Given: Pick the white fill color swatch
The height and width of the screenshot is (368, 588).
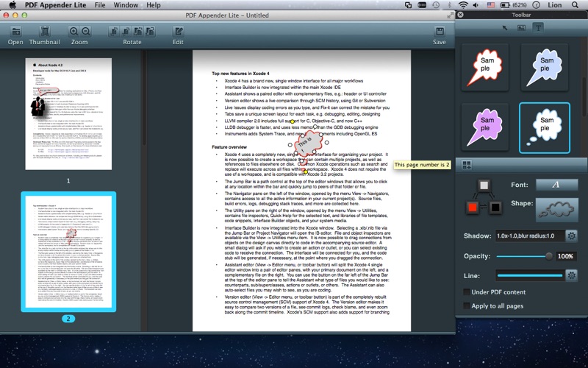Looking at the screenshot, I should pyautogui.click(x=484, y=185).
